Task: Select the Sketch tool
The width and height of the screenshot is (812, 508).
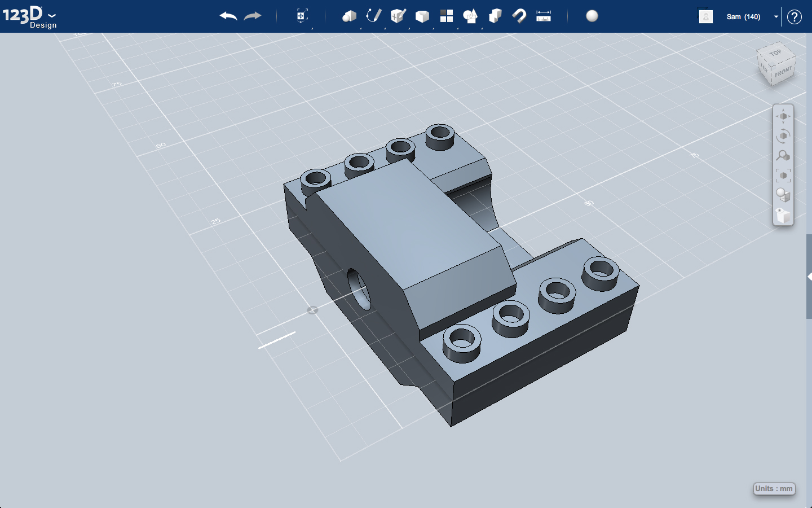Action: [373, 16]
